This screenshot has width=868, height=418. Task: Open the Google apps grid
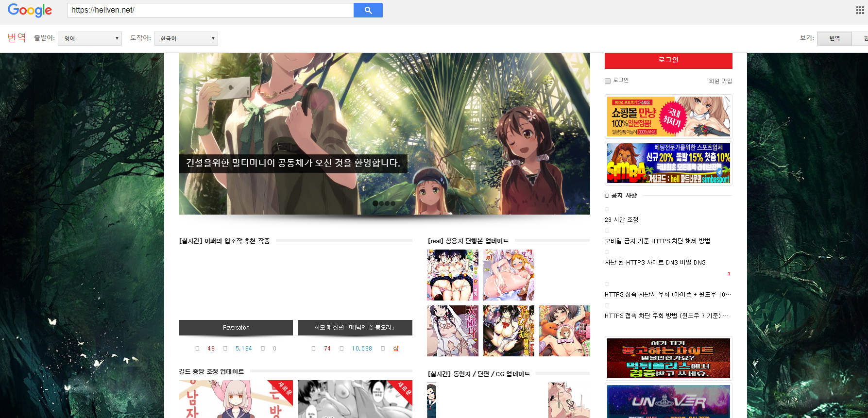pyautogui.click(x=860, y=10)
